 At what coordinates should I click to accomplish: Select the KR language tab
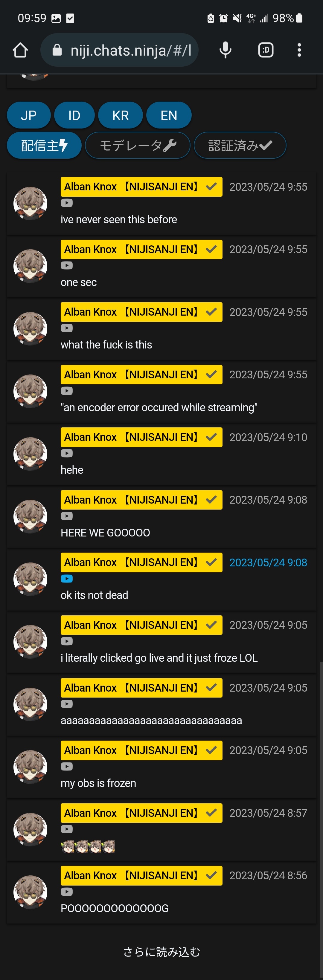120,115
